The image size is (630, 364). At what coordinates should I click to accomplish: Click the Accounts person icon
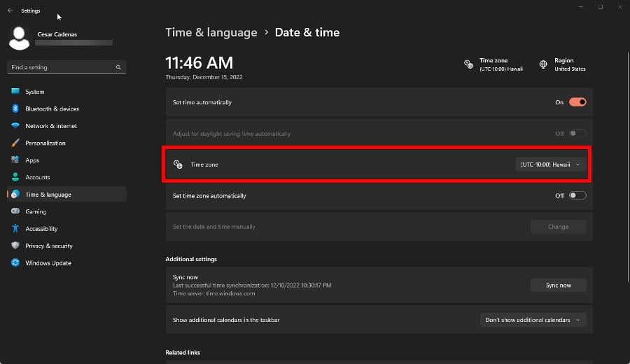15,177
